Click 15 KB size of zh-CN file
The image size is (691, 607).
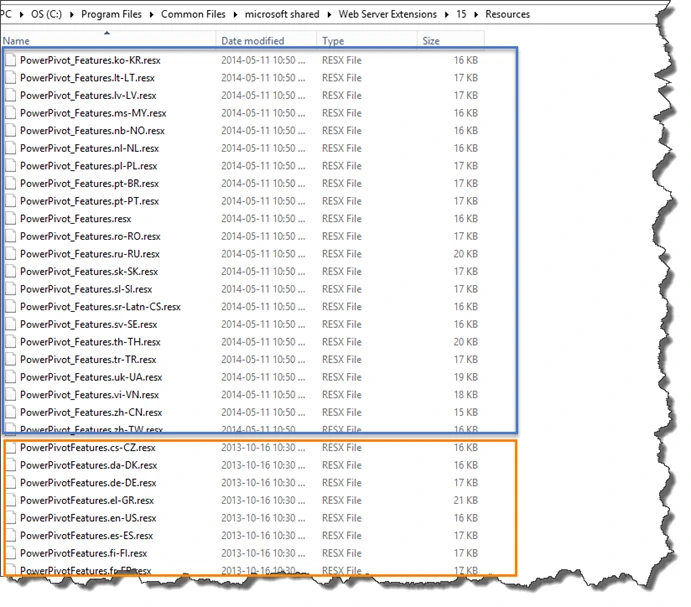coord(466,413)
